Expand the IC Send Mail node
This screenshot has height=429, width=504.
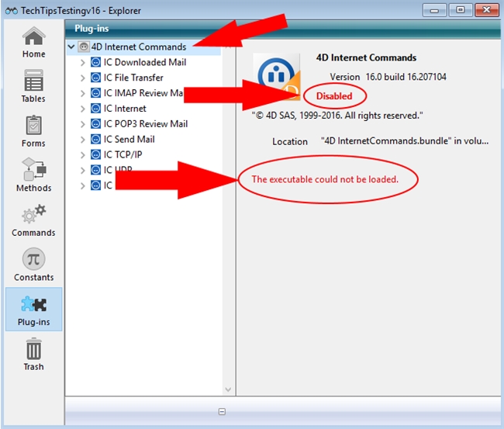click(83, 140)
